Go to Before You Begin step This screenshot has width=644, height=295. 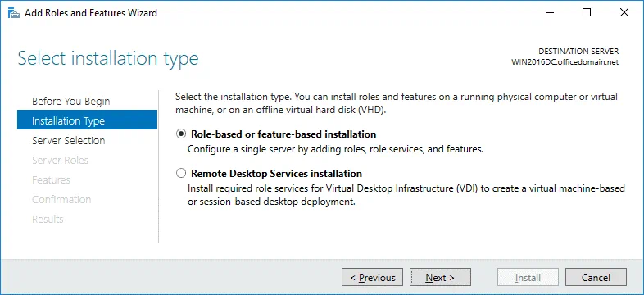(71, 101)
